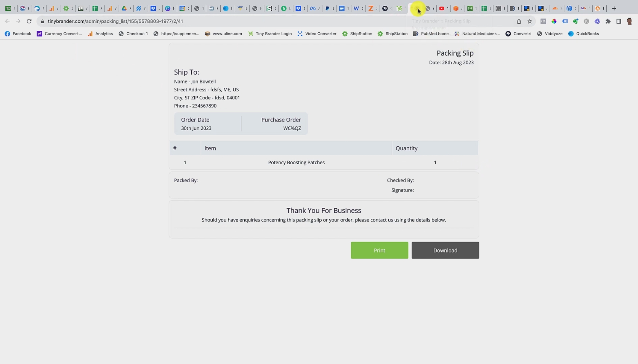Click the order date 30th Jun 2023
This screenshot has width=638, height=364.
tap(196, 128)
